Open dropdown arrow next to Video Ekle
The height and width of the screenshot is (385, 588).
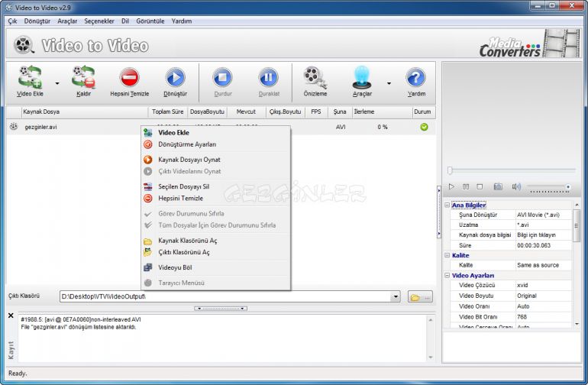click(57, 83)
